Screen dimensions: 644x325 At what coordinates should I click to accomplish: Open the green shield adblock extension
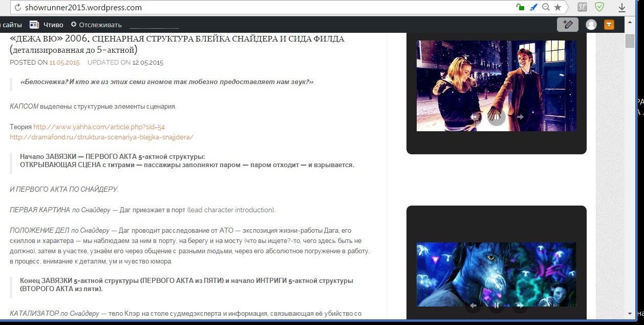pyautogui.click(x=599, y=7)
